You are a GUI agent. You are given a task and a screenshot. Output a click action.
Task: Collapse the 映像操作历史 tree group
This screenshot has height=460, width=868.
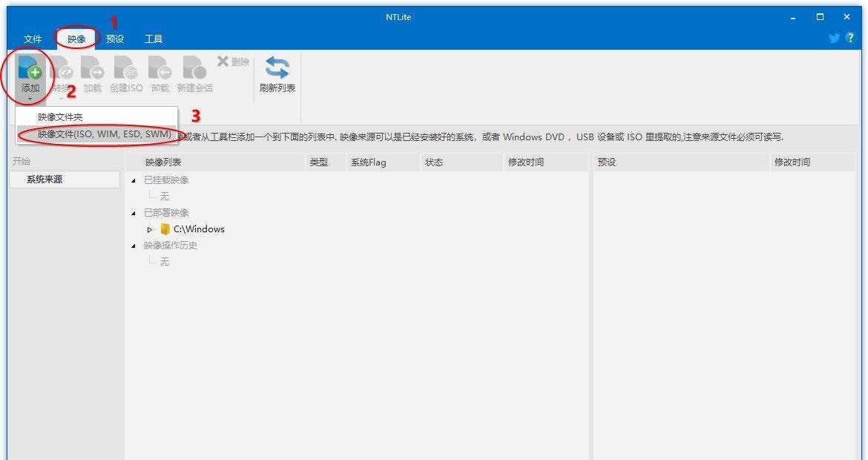134,246
